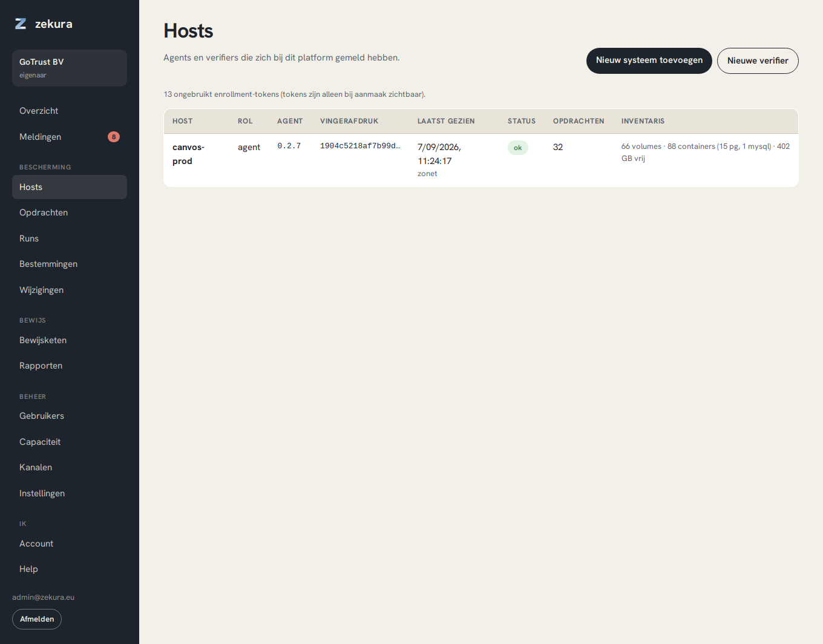This screenshot has width=823, height=644.
Task: Click Nieuw systeem toevoegen button
Action: click(x=649, y=61)
